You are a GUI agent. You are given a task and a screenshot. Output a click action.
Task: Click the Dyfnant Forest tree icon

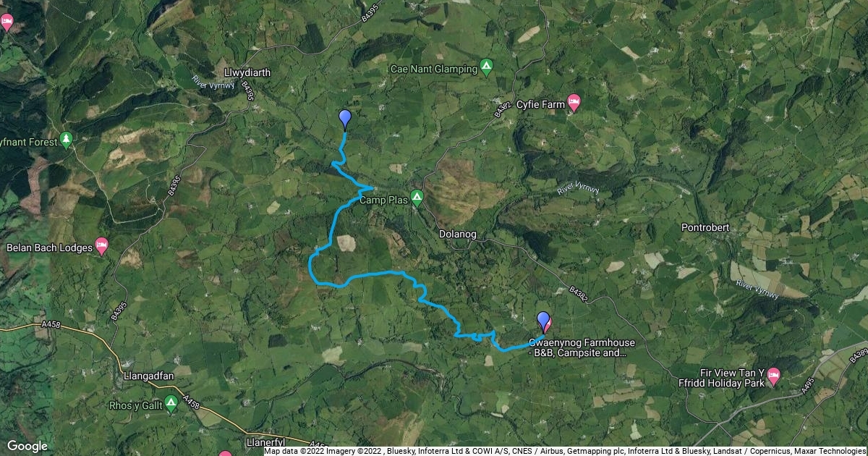click(x=67, y=139)
